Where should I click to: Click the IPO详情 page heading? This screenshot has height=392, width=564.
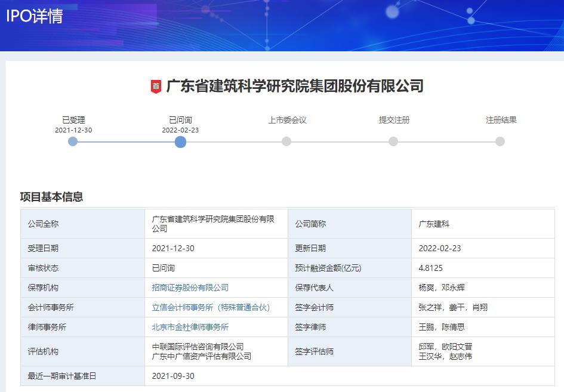click(x=35, y=16)
